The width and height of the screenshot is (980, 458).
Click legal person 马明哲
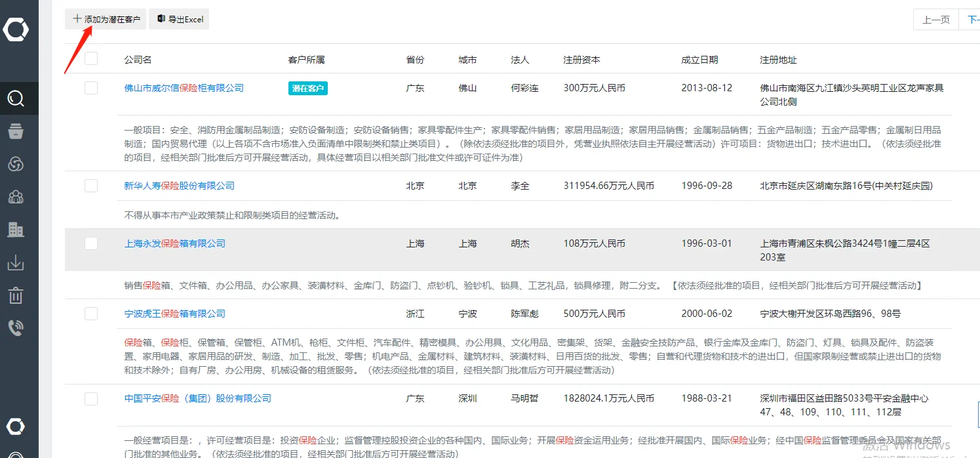coord(524,398)
